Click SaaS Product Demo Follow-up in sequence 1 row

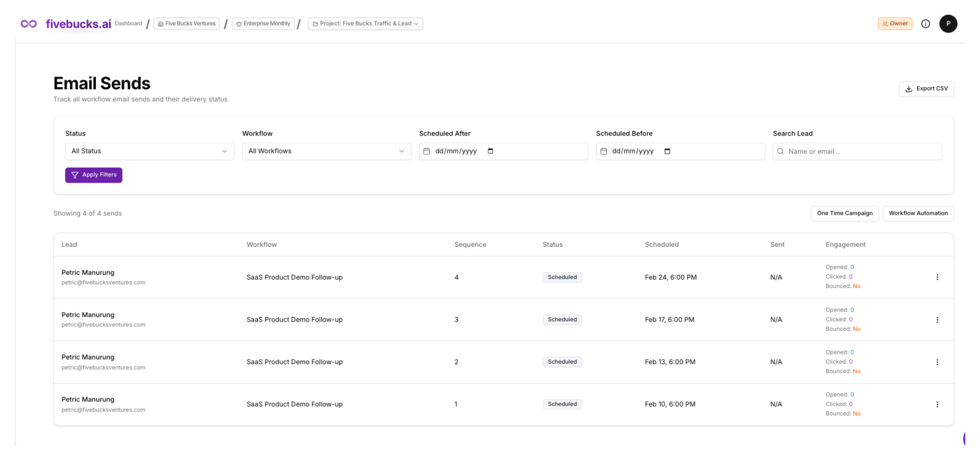295,404
